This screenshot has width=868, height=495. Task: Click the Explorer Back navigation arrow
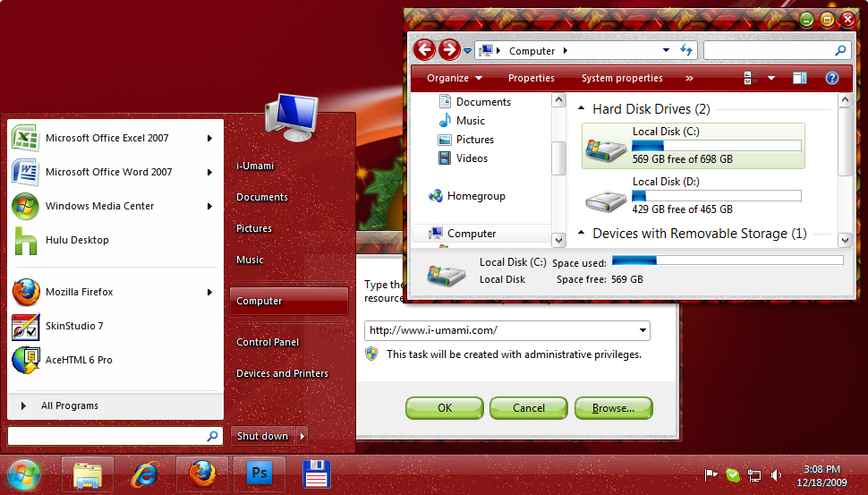[425, 50]
